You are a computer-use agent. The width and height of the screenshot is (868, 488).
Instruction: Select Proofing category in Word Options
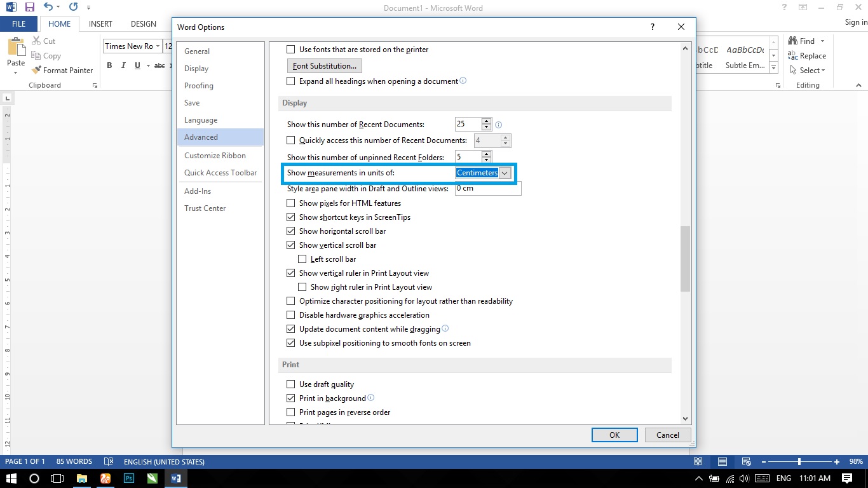[220, 86]
